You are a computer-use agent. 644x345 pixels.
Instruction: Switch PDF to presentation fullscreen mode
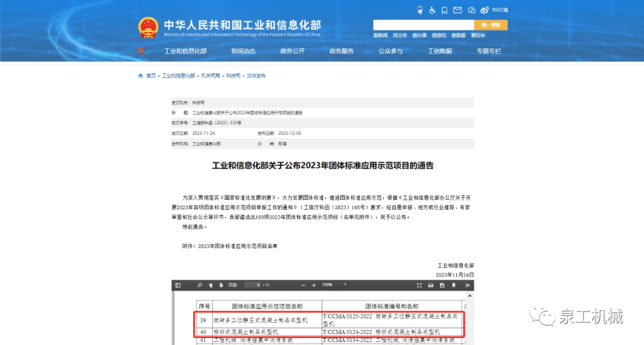(x=419, y=285)
